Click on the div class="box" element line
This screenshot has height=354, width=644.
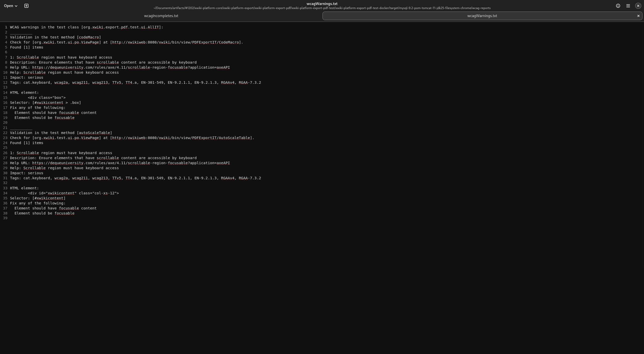coord(47,98)
